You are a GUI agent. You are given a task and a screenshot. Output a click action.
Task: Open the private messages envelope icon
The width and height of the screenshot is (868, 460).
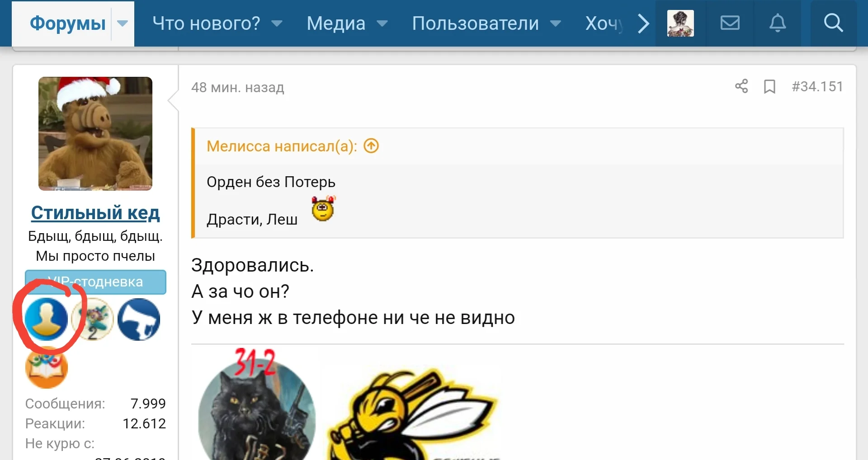click(730, 23)
